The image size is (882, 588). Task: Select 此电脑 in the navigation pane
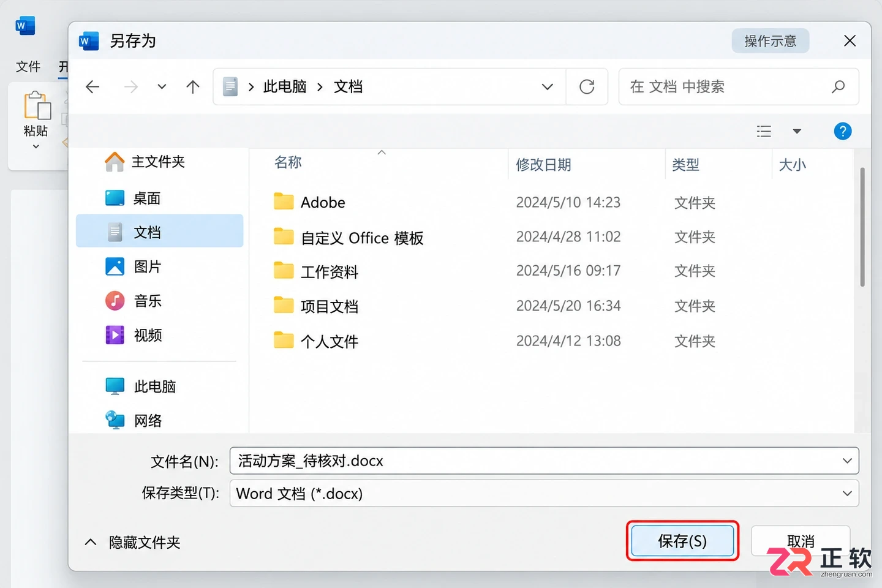(159, 386)
